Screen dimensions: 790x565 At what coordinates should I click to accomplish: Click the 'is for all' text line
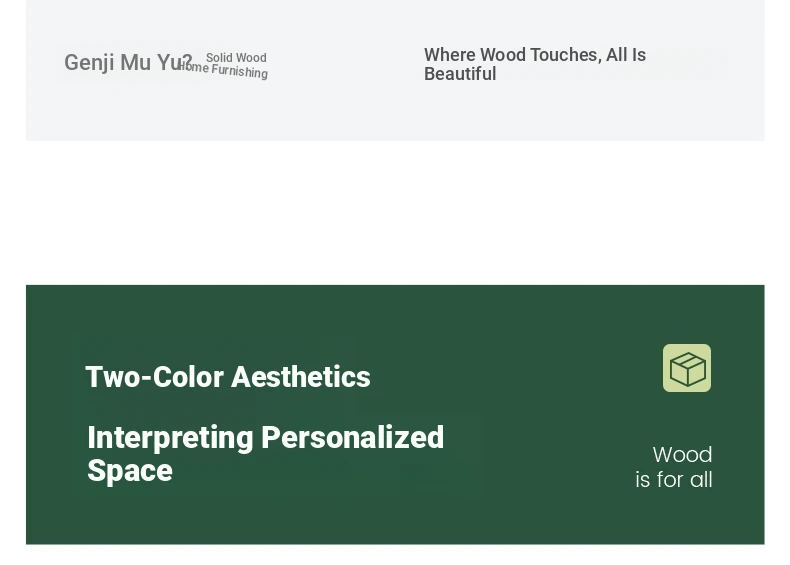pos(674,479)
